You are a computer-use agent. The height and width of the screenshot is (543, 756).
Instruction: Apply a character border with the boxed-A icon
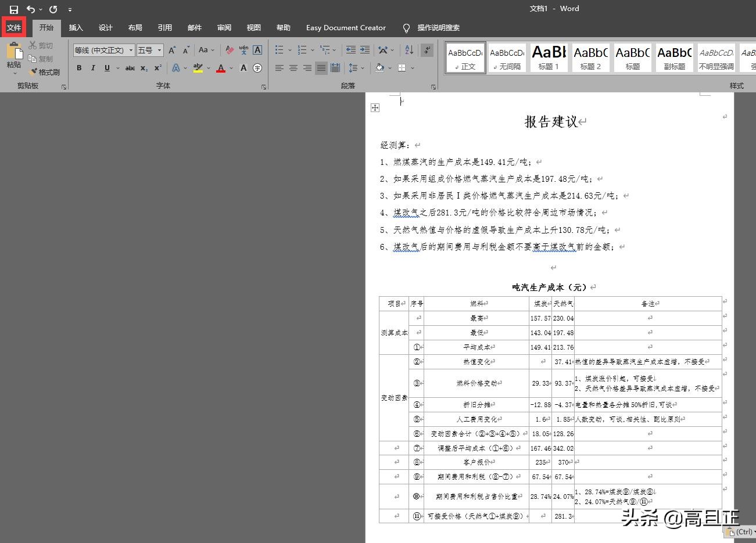click(257, 50)
